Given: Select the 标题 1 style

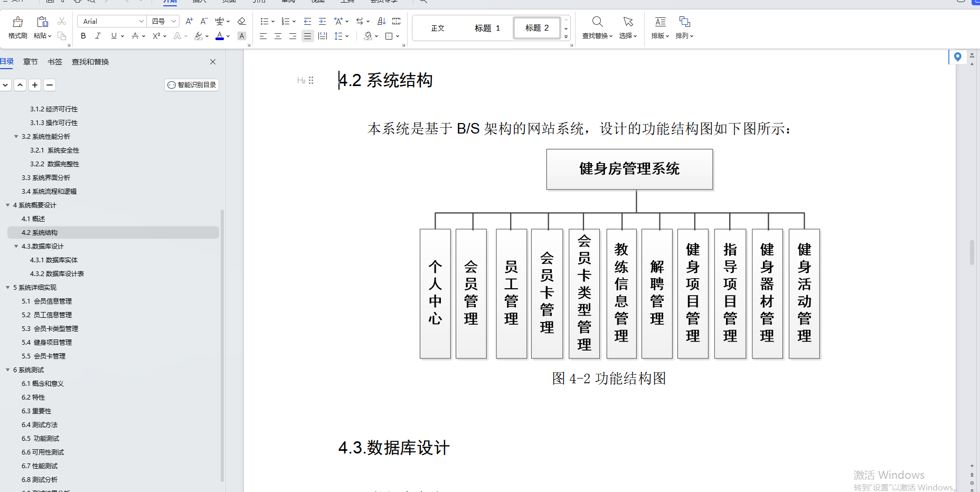Looking at the screenshot, I should [x=486, y=28].
